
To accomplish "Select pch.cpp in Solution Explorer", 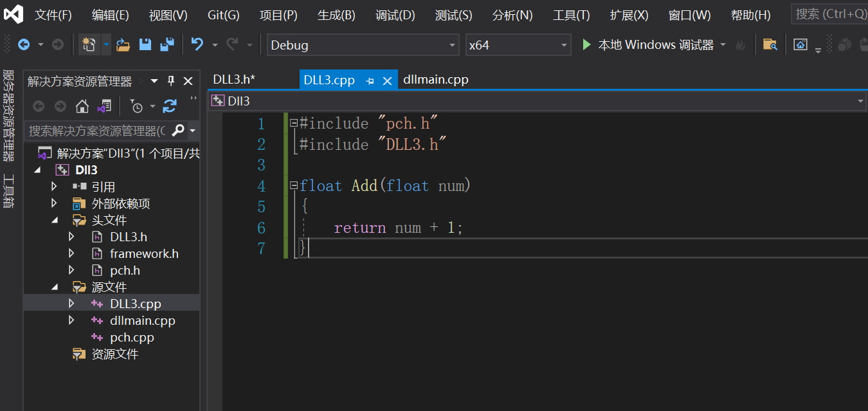I will (132, 337).
